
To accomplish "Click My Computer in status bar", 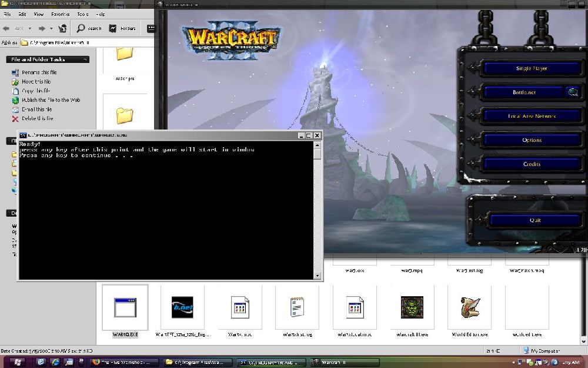I will click(x=542, y=351).
